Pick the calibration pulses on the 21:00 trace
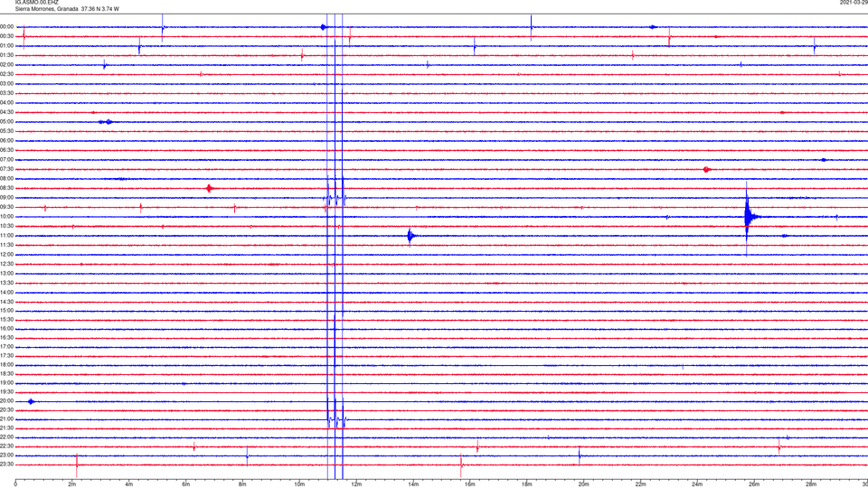The image size is (868, 488). tap(336, 420)
